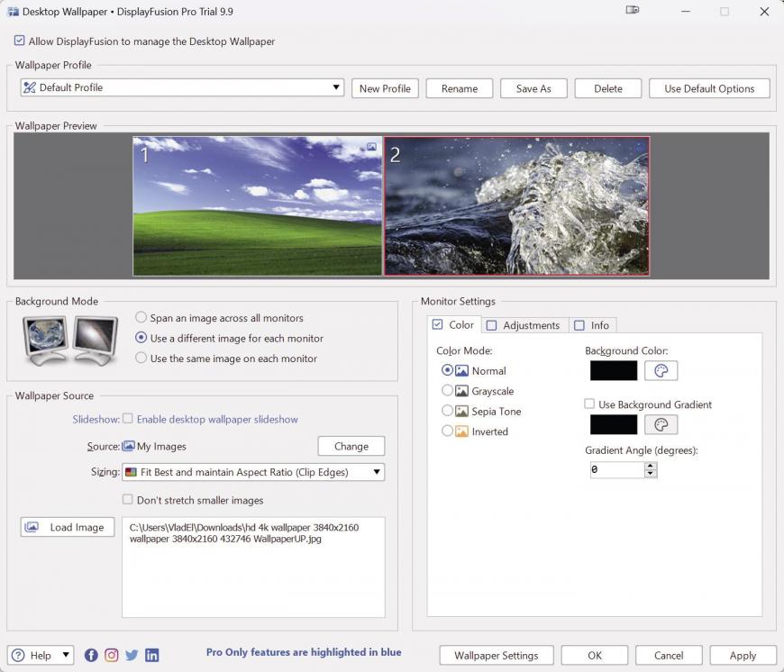Select Sepia Tone color mode
The image size is (784, 672).
447,411
